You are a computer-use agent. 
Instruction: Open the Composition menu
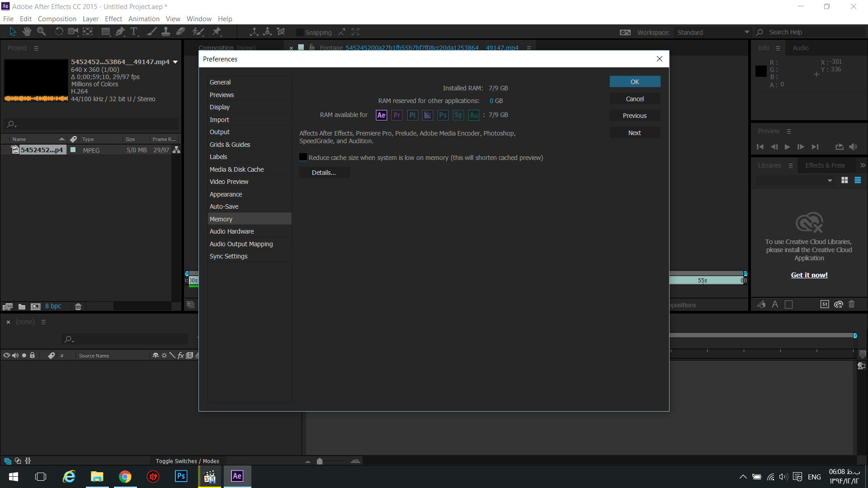pos(57,19)
